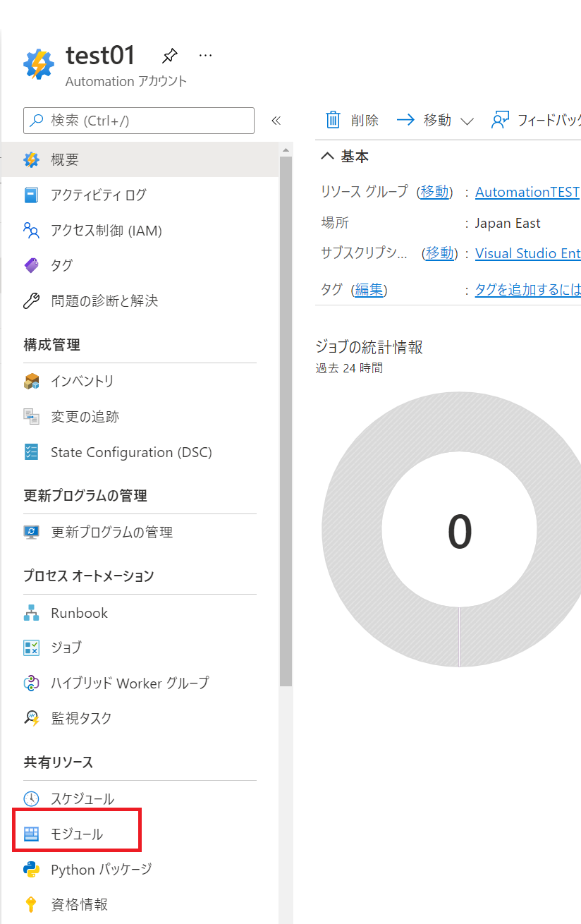
Task: Click the pin icon next to test01
Action: point(169,56)
